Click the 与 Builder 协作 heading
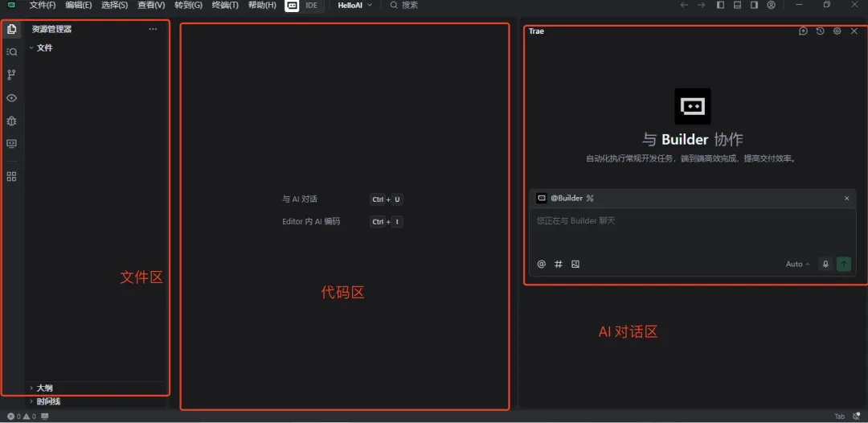 (693, 139)
